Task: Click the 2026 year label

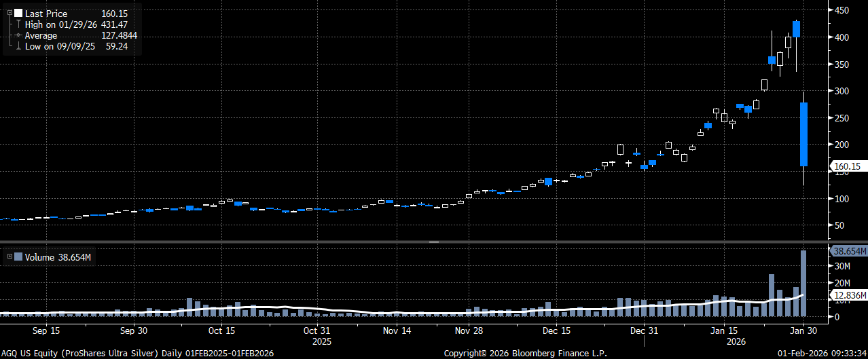Action: (x=737, y=341)
